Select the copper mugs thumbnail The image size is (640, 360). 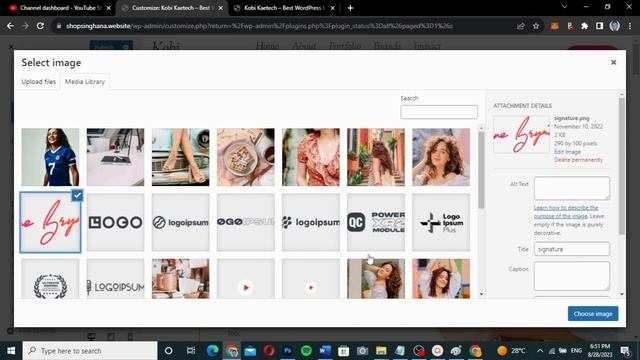click(180, 279)
